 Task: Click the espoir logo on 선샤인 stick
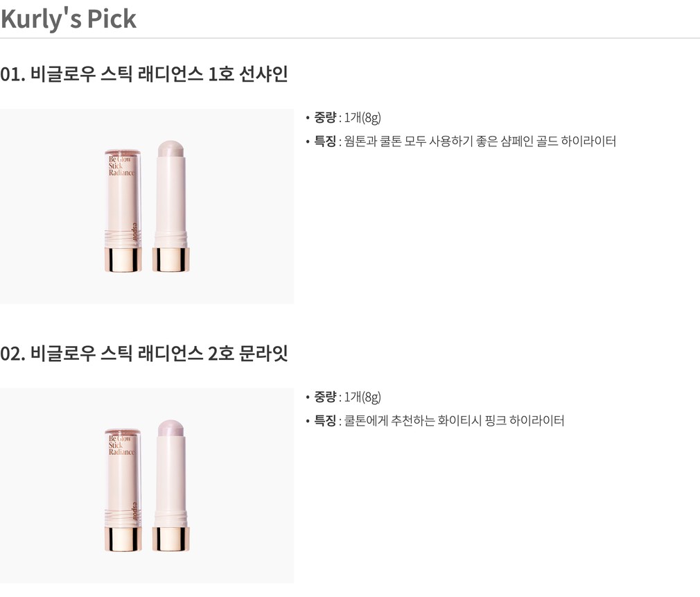click(134, 234)
